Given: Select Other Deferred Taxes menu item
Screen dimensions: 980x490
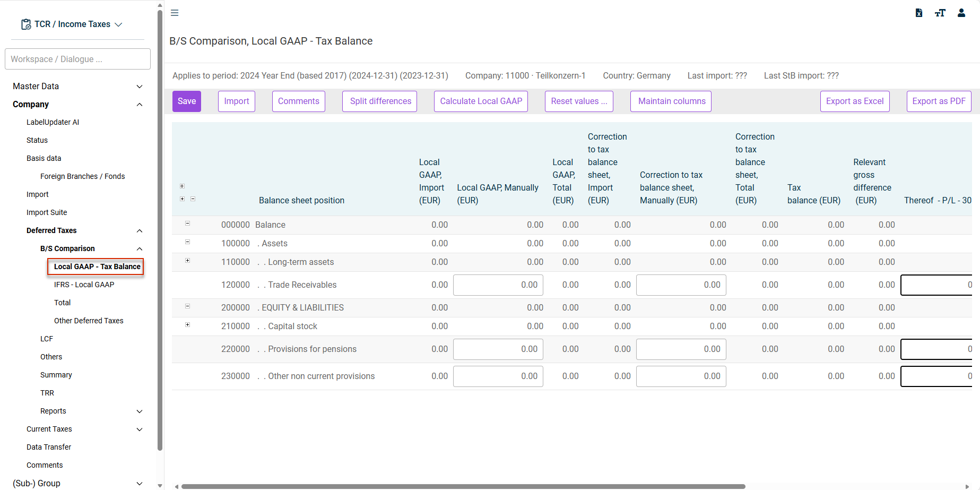Looking at the screenshot, I should pyautogui.click(x=89, y=321).
